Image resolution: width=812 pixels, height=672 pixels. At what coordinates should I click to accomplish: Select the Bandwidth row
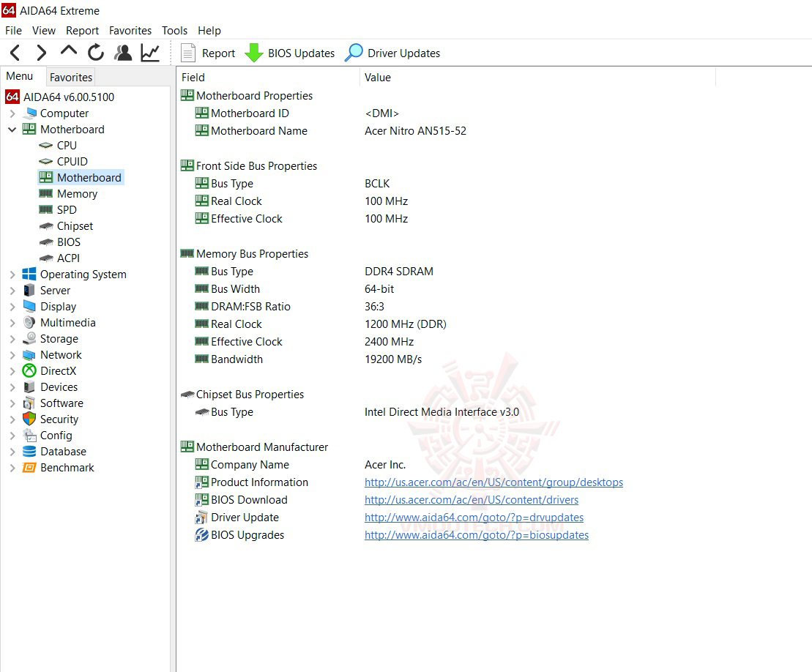coord(308,359)
